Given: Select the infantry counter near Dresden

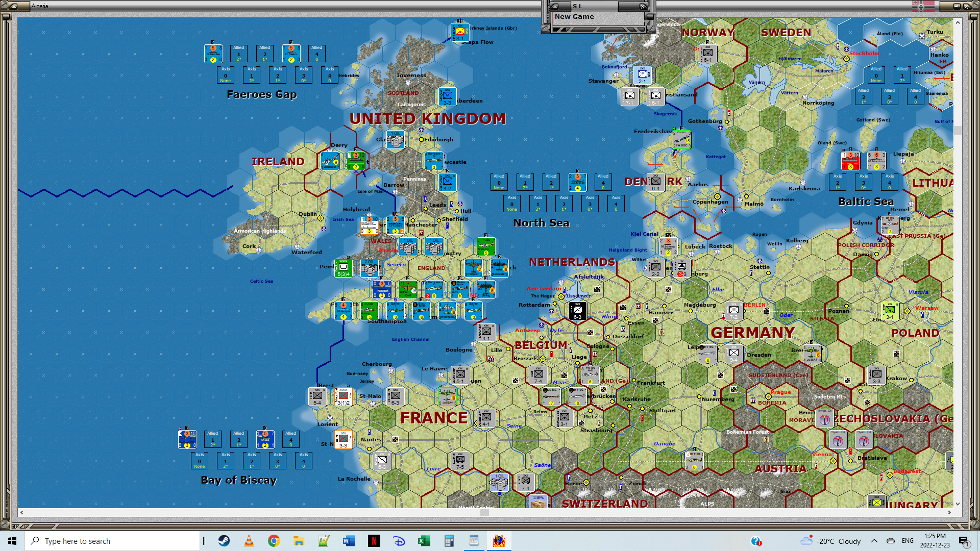Looking at the screenshot, I should coord(733,354).
